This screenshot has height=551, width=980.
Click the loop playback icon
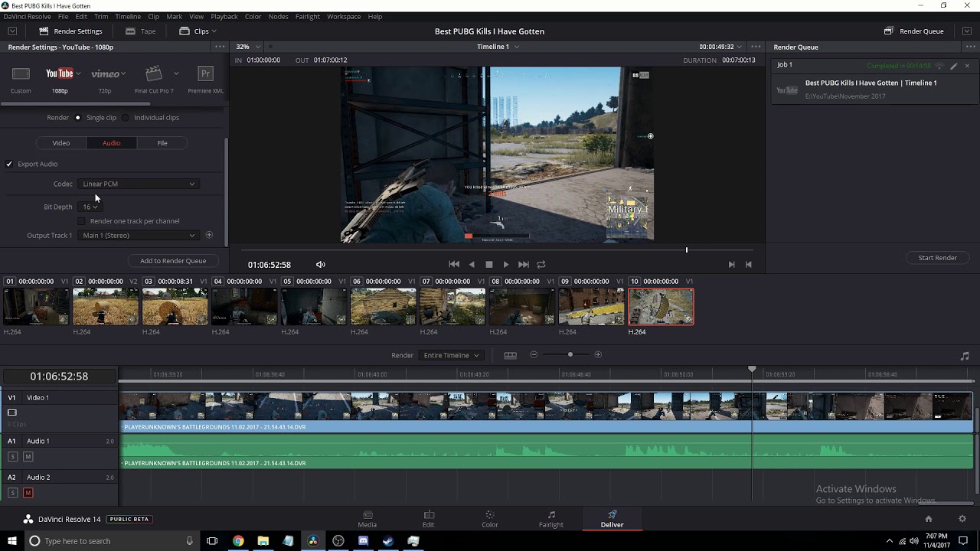[x=541, y=265]
